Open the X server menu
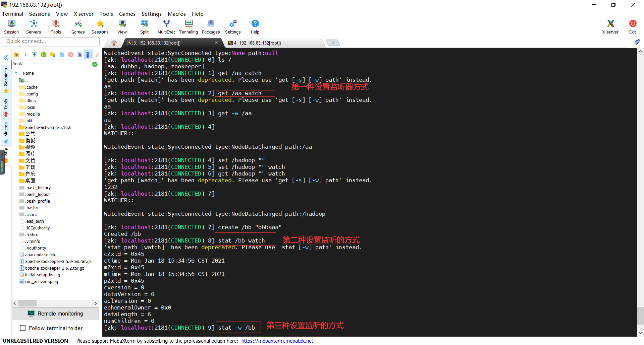This screenshot has width=644, height=345. click(x=84, y=14)
